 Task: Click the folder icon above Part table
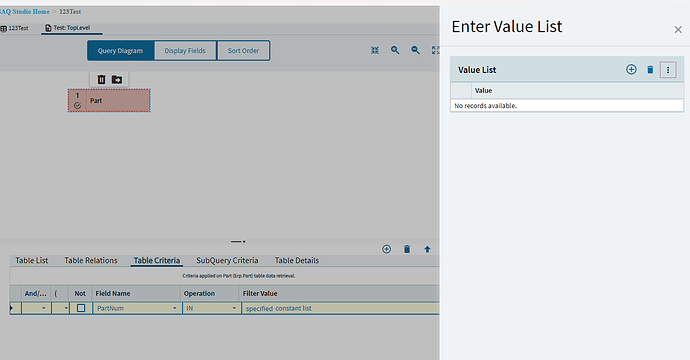(117, 79)
